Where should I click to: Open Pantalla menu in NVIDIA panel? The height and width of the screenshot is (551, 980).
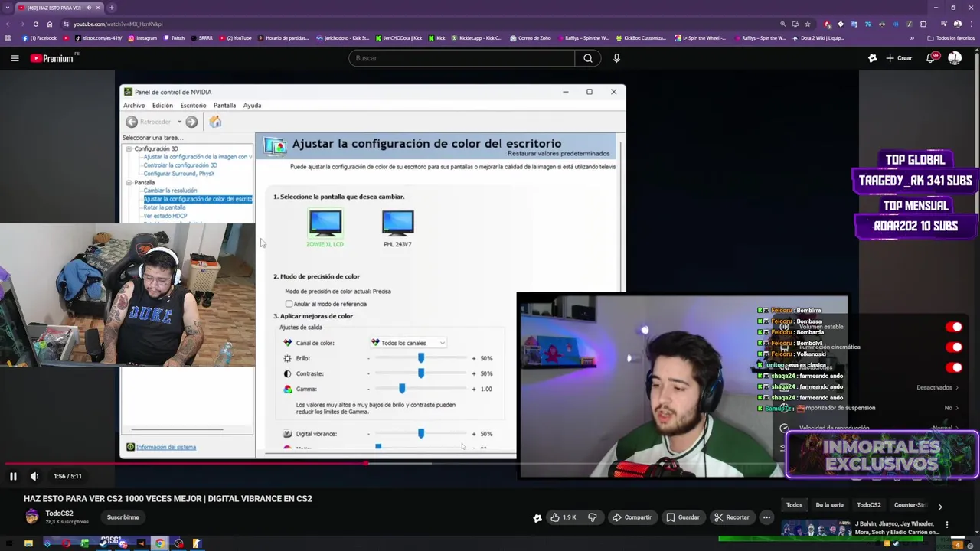point(224,106)
